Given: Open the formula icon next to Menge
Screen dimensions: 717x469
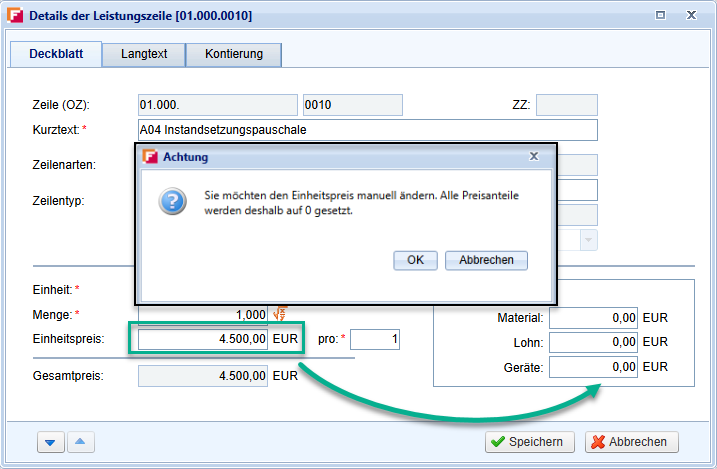Looking at the screenshot, I should point(281,315).
